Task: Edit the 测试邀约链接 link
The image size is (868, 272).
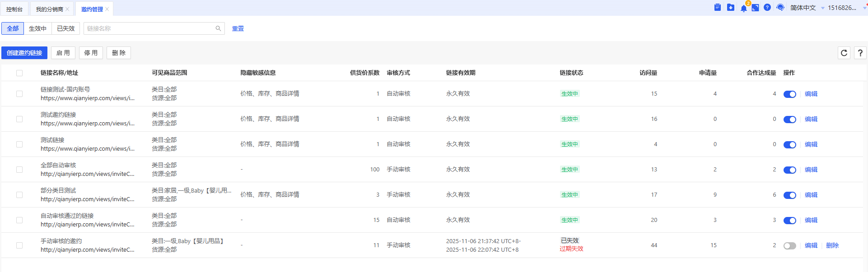Action: pos(811,119)
